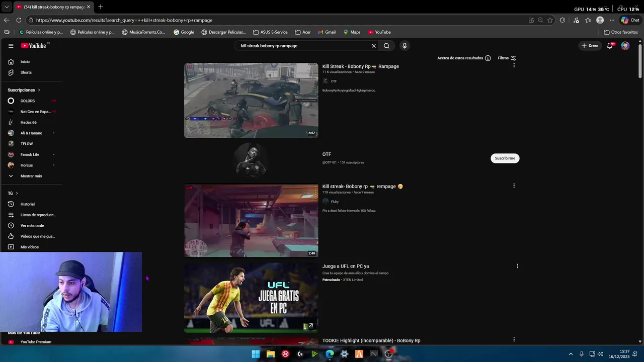Open the Otros favoritos folder
Viewport: 644px width, 362px height.
(621, 32)
